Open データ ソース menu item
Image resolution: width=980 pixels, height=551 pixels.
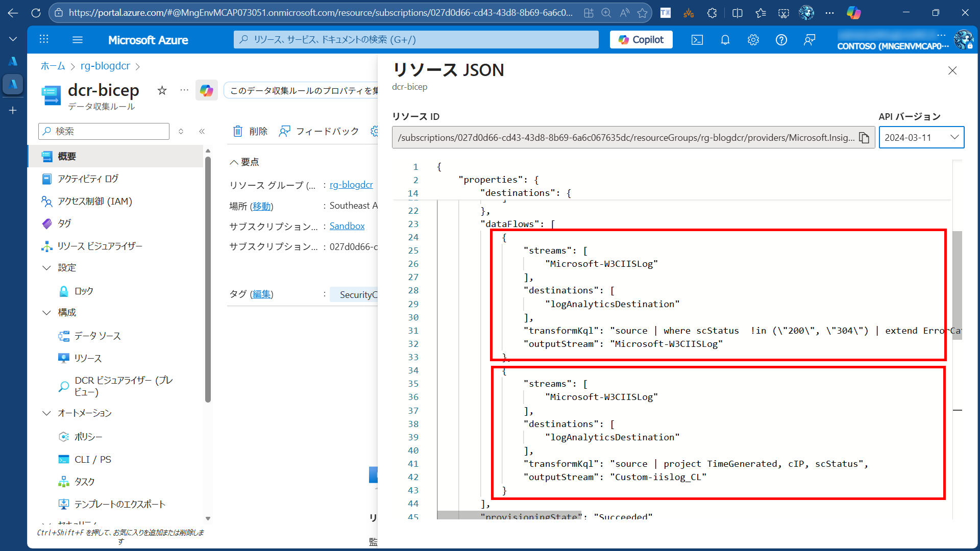click(x=97, y=336)
